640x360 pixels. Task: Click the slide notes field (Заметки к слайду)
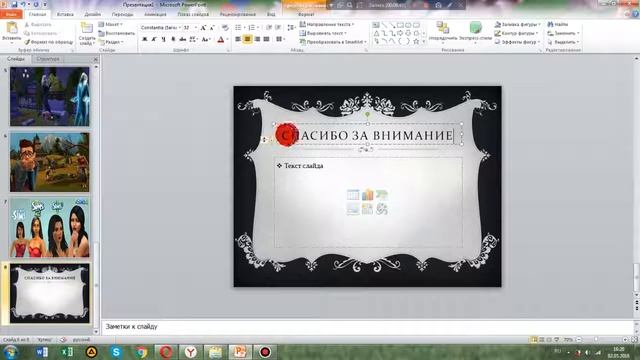367,327
